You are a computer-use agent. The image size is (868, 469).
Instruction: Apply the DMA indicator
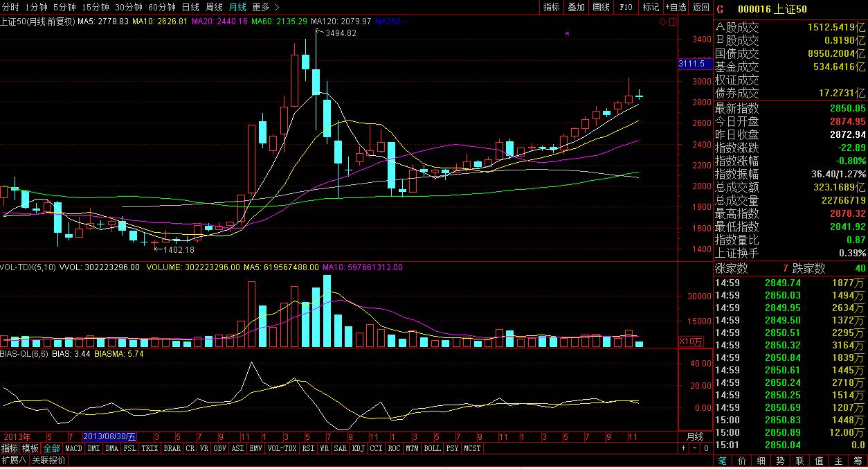tap(112, 448)
